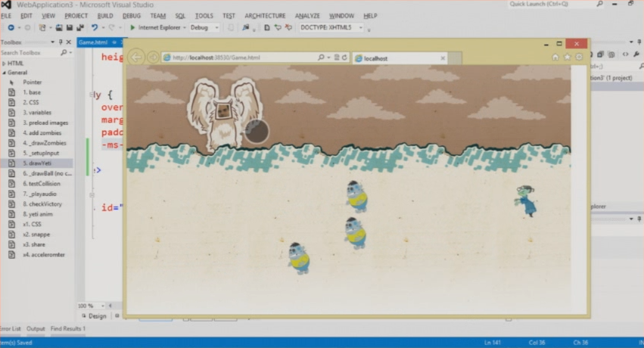Open browser Favorites star icon
Viewport: 644px width, 348px height.
click(568, 57)
